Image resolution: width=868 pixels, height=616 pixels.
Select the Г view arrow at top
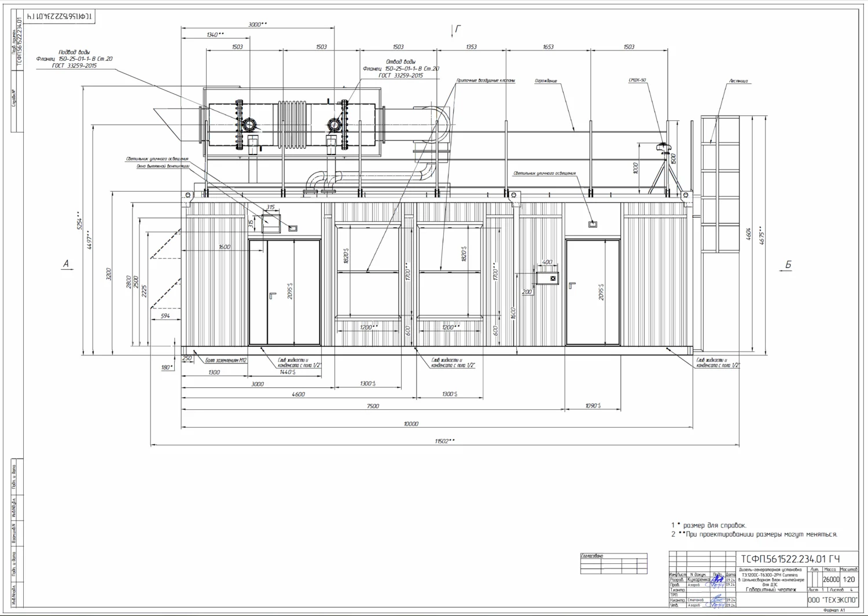click(458, 30)
